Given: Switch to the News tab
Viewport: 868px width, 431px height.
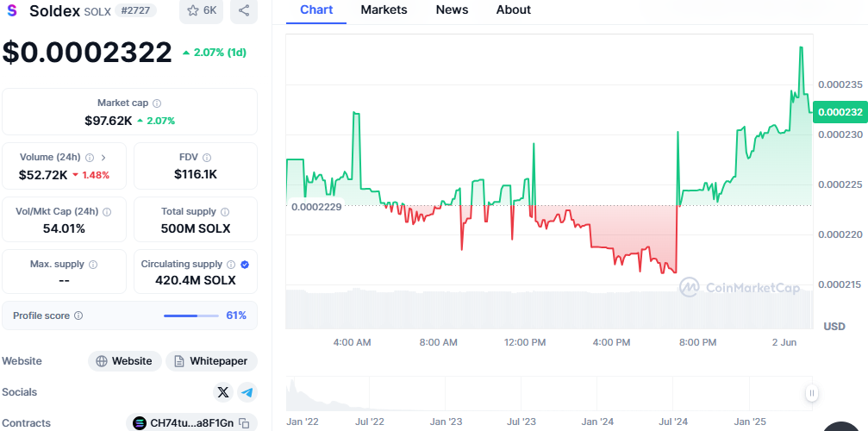Looking at the screenshot, I should [x=452, y=10].
